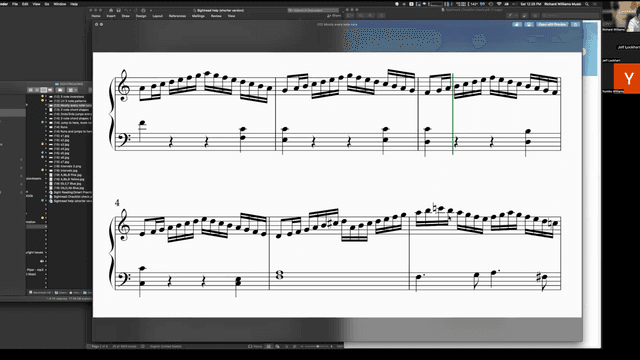Open the Layout ribbon tab
Screen dimensions: 640x360
tap(158, 16)
